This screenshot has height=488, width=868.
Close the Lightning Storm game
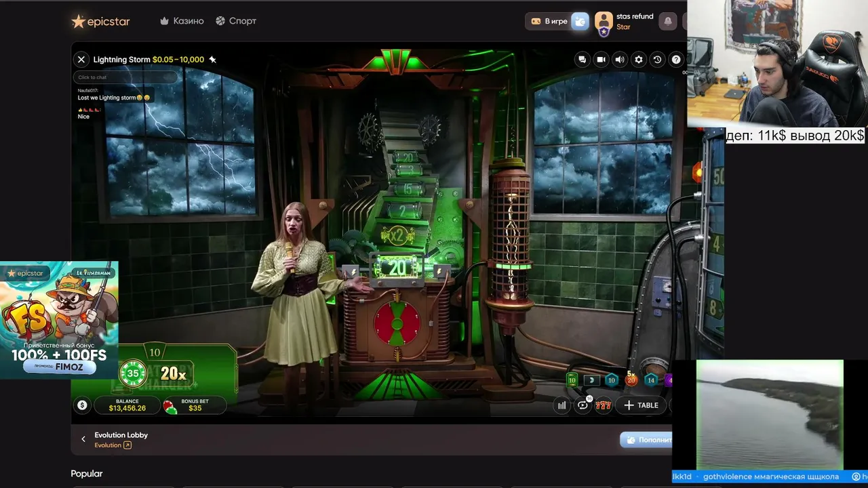[81, 60]
